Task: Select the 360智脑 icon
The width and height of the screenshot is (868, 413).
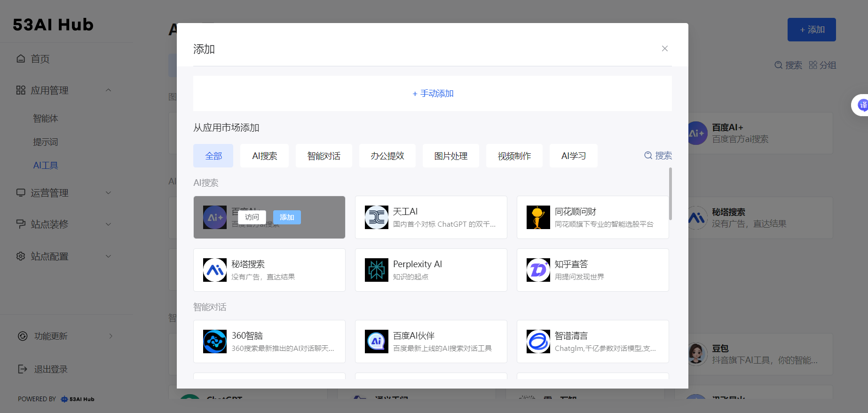Action: click(214, 342)
